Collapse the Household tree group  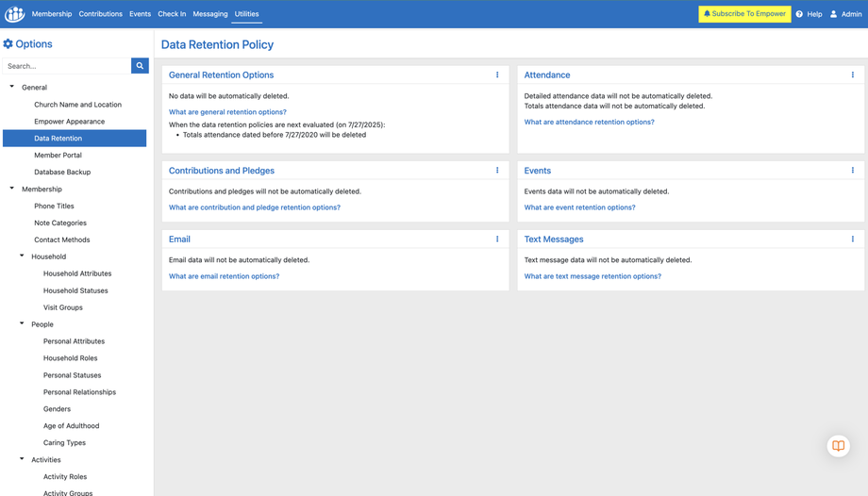point(22,256)
